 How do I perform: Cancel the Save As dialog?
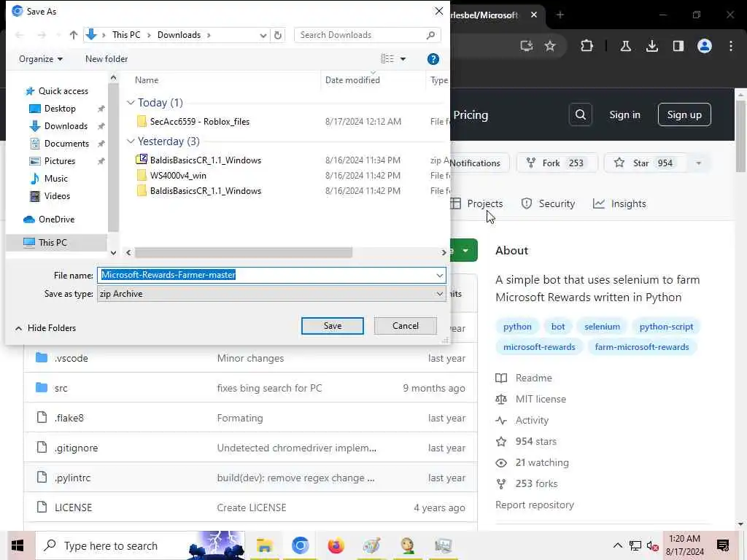point(406,326)
